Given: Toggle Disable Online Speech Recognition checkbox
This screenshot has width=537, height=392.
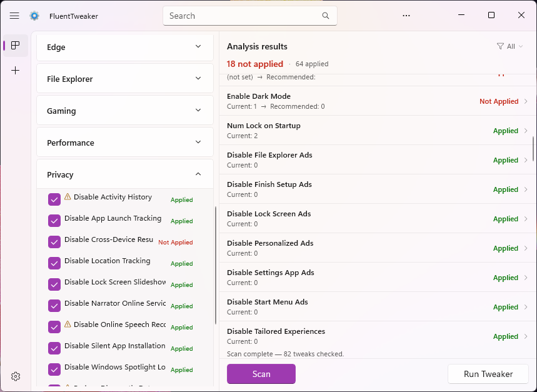Looking at the screenshot, I should click(54, 327).
